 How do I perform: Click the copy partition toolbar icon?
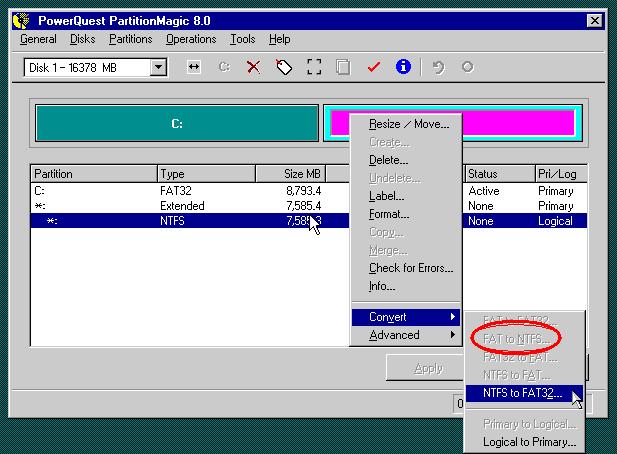pyautogui.click(x=343, y=67)
